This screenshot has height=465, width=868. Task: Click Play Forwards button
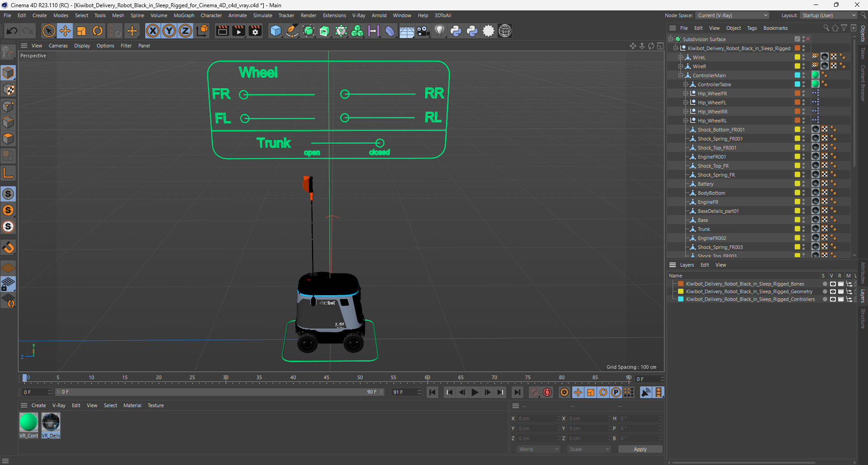474,392
